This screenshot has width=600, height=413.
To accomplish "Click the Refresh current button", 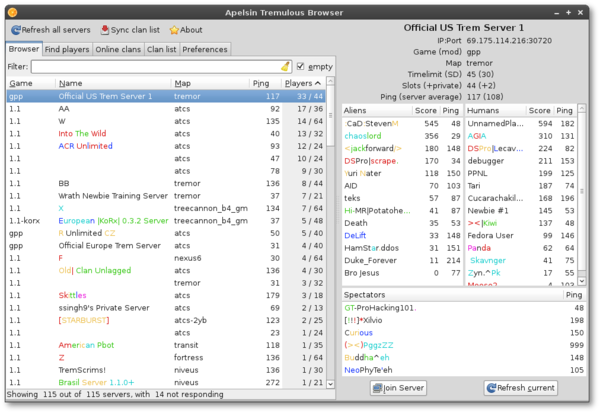I will point(520,388).
